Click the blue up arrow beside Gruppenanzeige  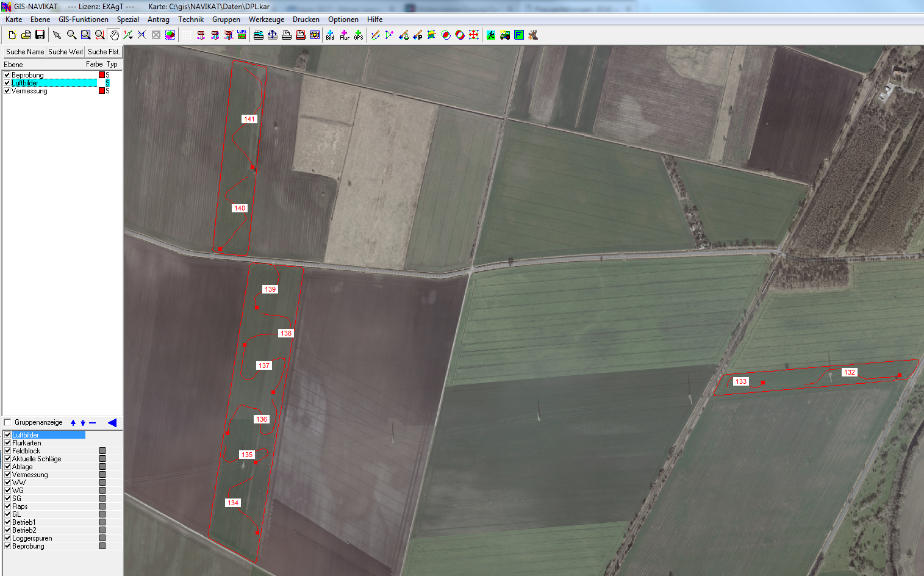tap(73, 423)
